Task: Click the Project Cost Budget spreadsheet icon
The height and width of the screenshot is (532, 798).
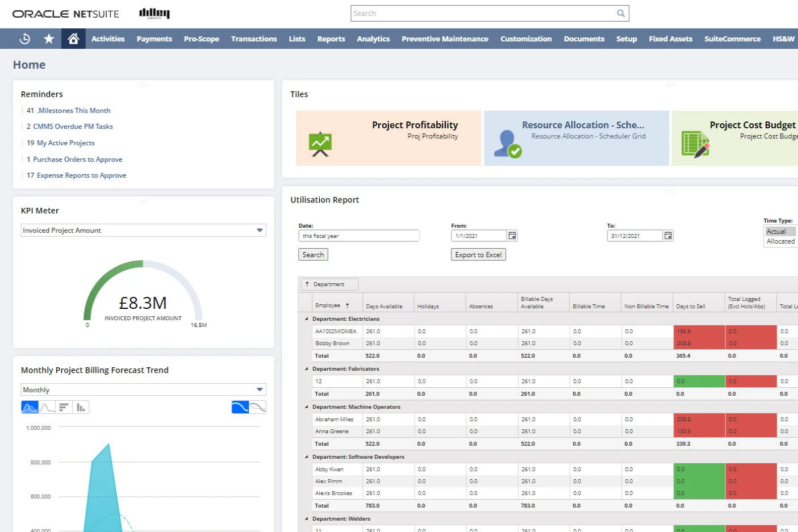Action: coord(695,144)
